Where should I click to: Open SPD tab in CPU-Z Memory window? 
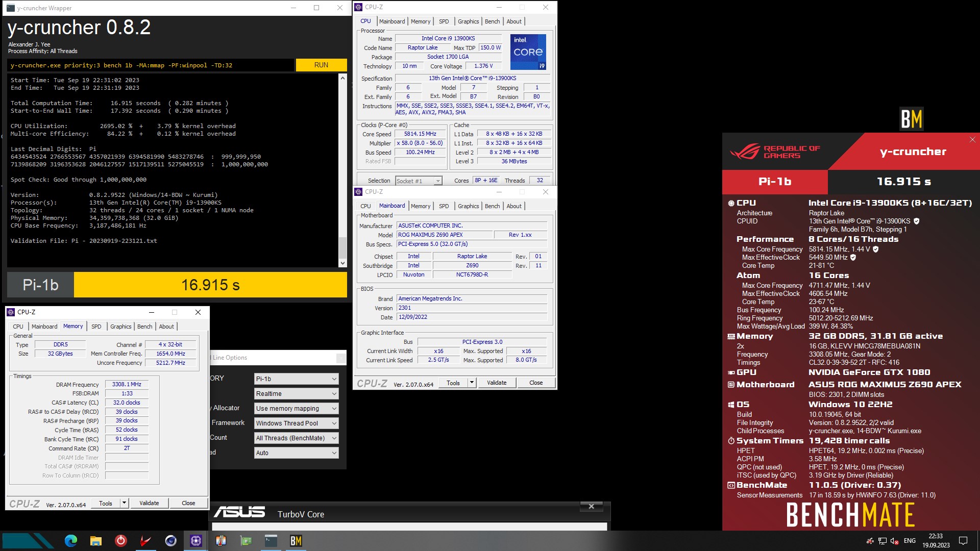tap(96, 327)
